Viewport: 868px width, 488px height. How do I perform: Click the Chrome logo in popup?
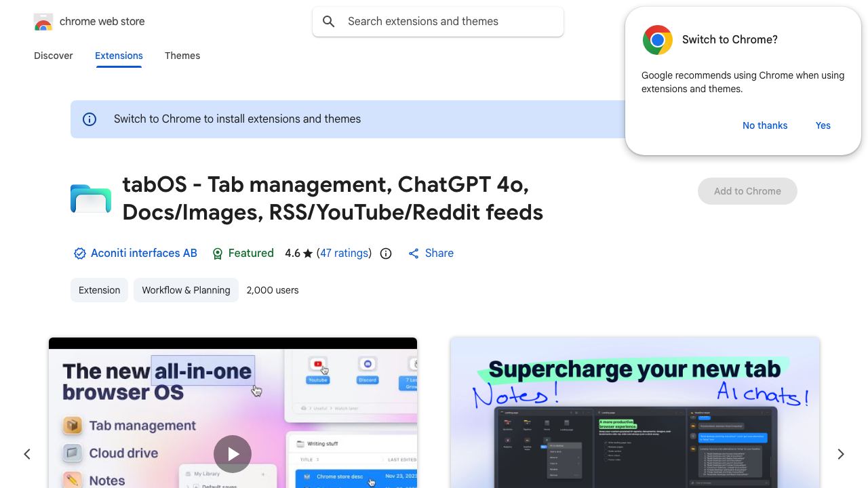658,40
